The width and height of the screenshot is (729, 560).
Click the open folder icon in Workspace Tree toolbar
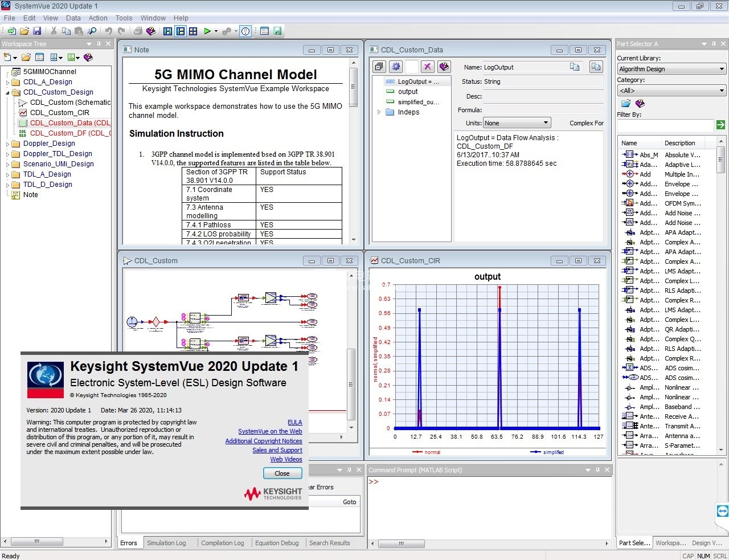tap(26, 57)
